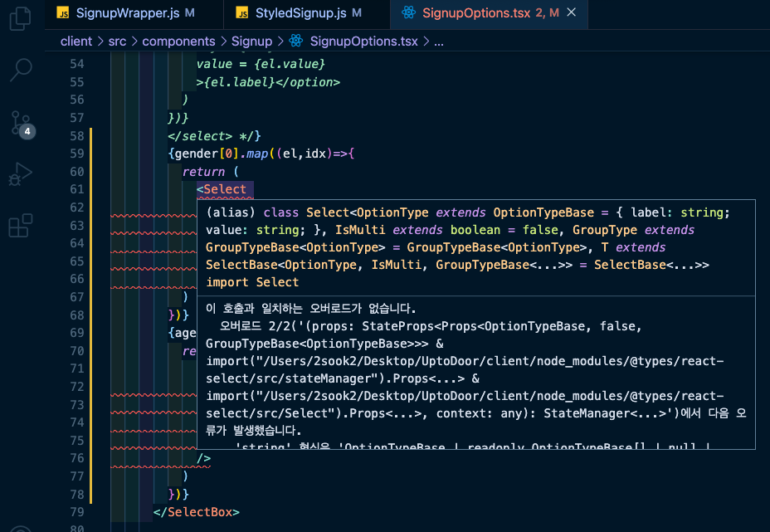Open the Extensions panel icon
The width and height of the screenshot is (770, 532).
coord(21,226)
